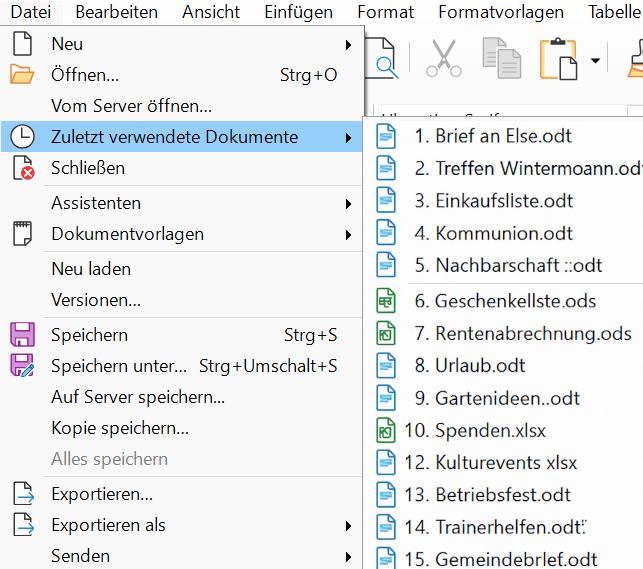Choose Versionen from the Datei menu
The image size is (643, 569).
pyautogui.click(x=96, y=300)
